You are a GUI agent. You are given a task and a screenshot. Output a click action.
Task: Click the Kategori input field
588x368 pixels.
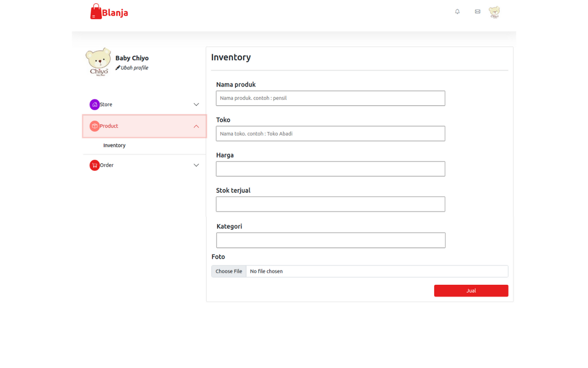(330, 240)
